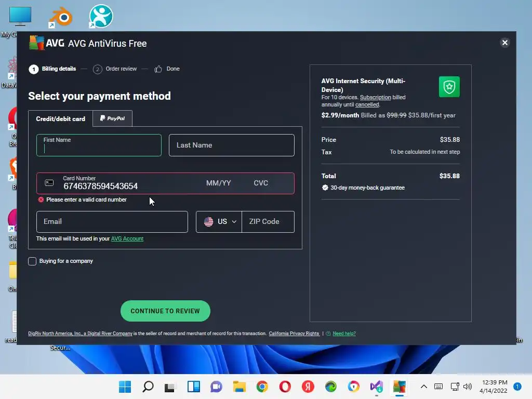Image resolution: width=532 pixels, height=399 pixels.
Task: Switch to the PayPal payment tab
Action: coord(112,118)
